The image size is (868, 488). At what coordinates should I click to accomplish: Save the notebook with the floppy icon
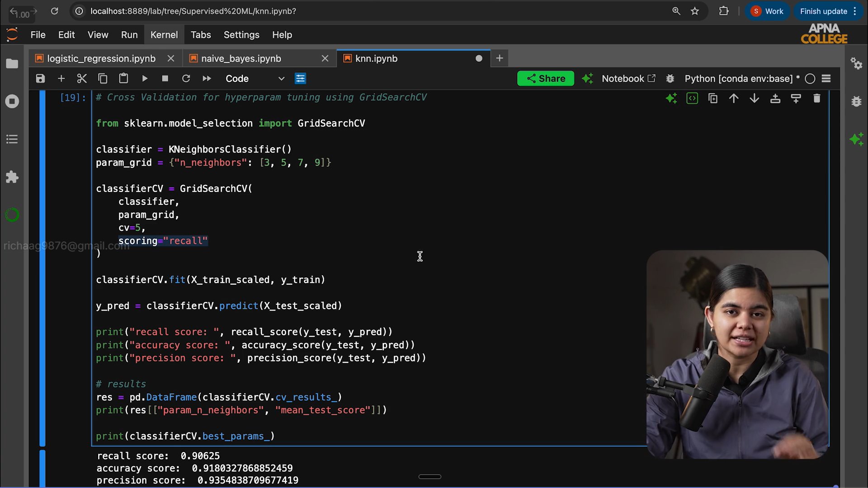coord(40,79)
